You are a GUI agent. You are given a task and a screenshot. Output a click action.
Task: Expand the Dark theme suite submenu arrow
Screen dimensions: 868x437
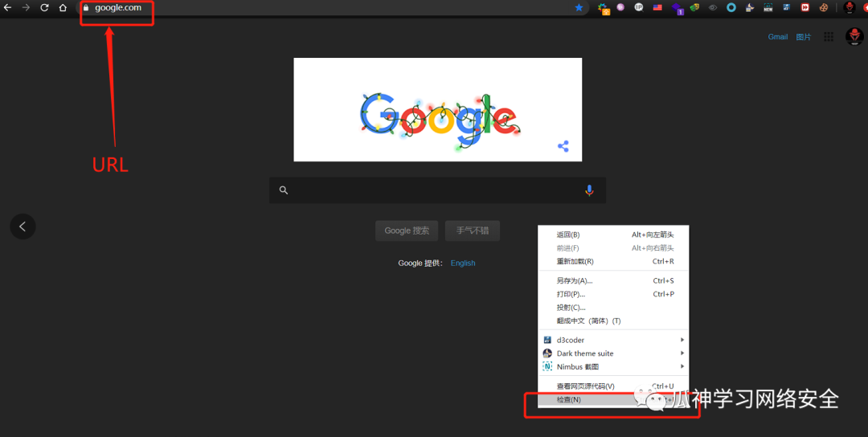682,353
